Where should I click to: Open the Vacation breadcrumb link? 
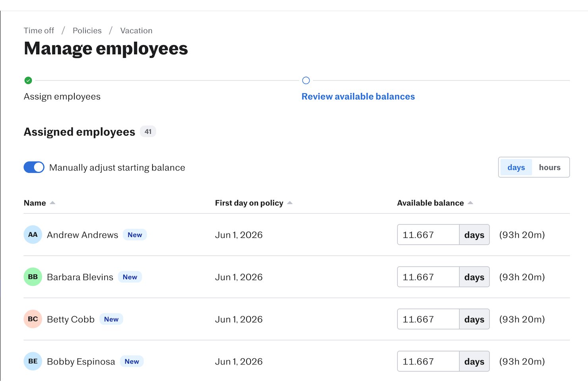(136, 31)
